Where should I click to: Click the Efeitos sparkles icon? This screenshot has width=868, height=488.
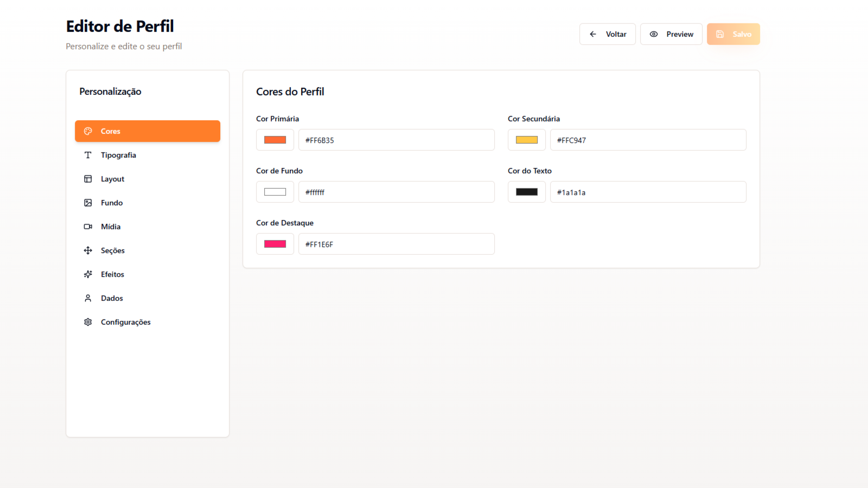[88, 274]
